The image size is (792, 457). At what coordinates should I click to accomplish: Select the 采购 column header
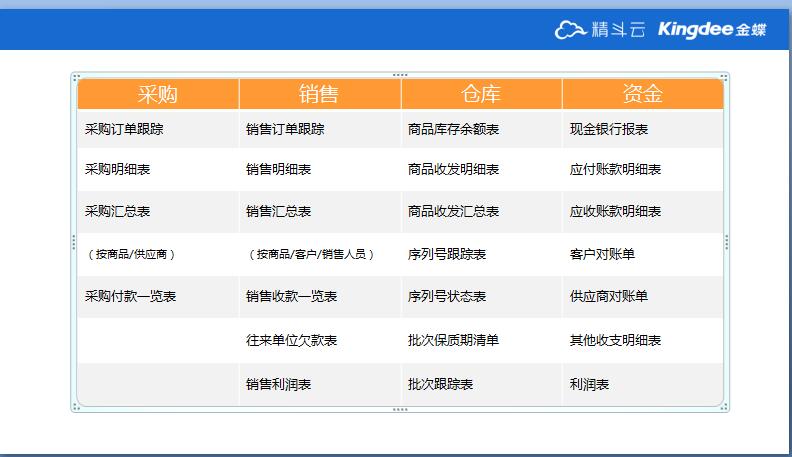(158, 94)
